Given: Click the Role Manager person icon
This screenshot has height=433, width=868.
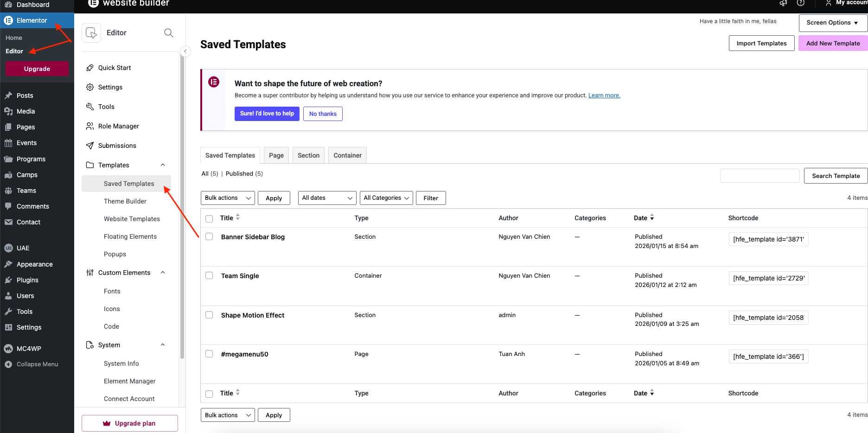Looking at the screenshot, I should (90, 126).
